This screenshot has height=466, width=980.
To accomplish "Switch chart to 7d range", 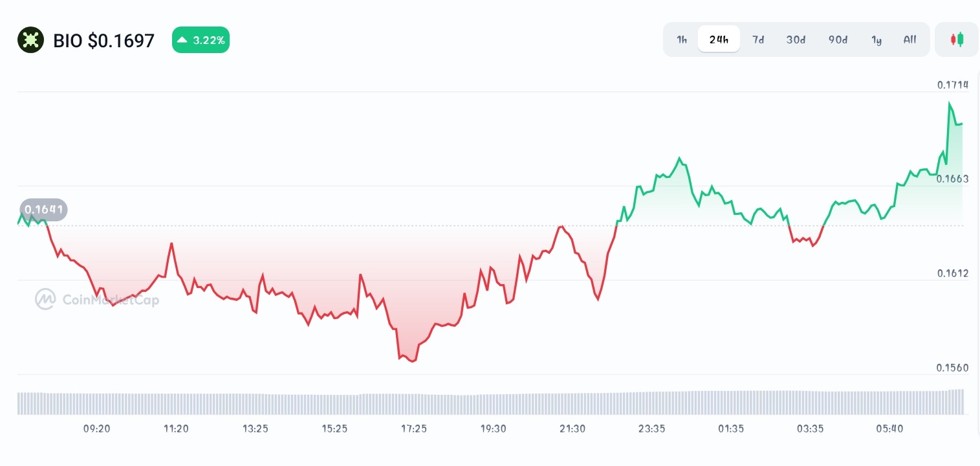I will (x=758, y=39).
